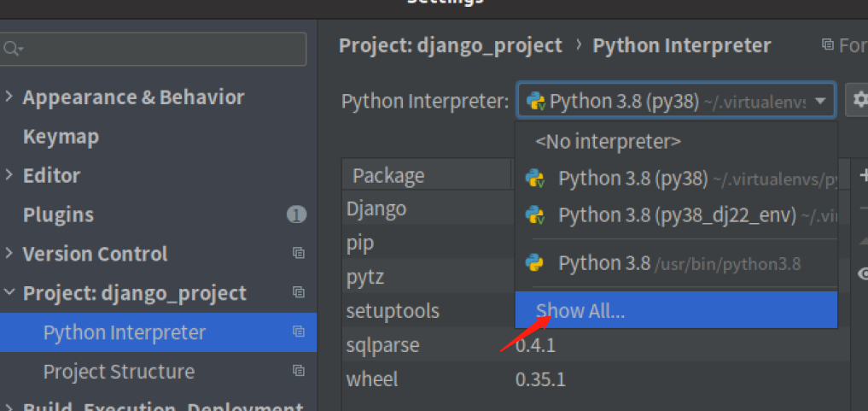Choose <No interpreter> option
The image size is (868, 411).
(676, 142)
